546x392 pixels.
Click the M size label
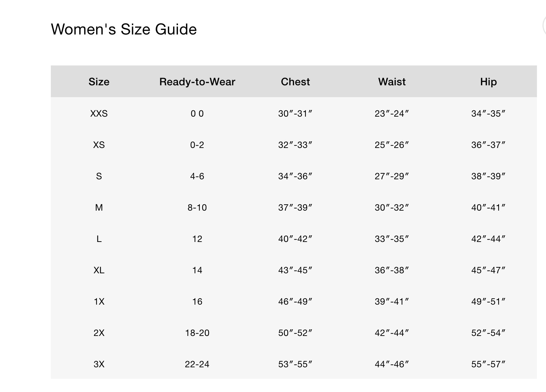pos(99,207)
